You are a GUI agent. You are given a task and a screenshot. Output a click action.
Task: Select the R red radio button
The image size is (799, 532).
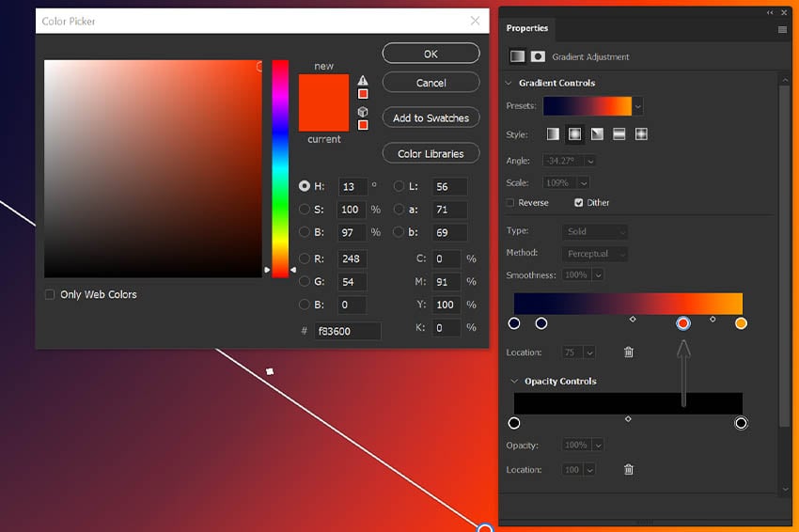point(305,258)
